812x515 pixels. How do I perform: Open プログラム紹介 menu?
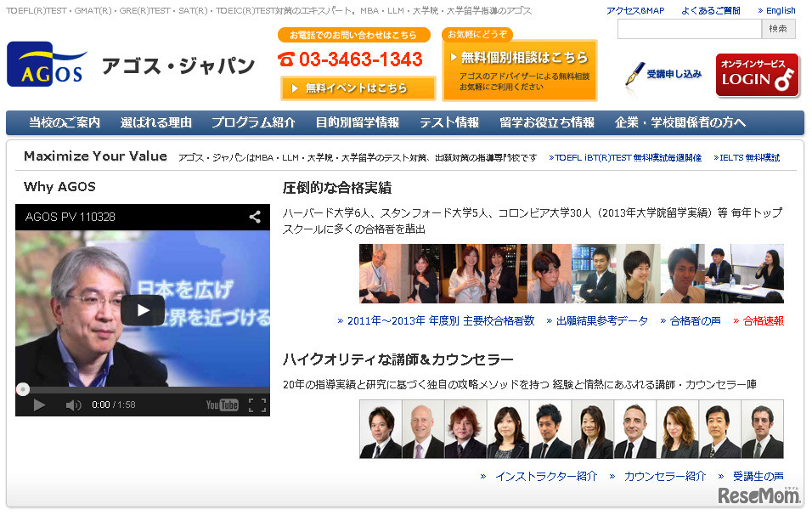point(253,122)
